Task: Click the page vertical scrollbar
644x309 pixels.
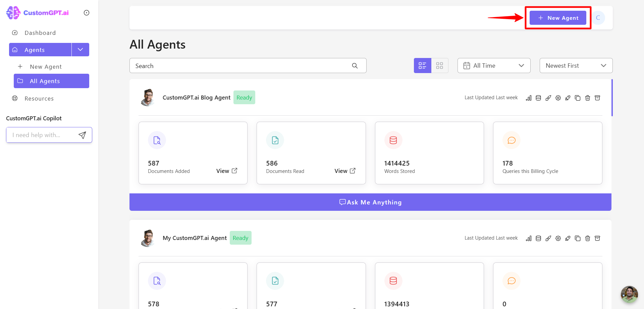Action: click(612, 98)
